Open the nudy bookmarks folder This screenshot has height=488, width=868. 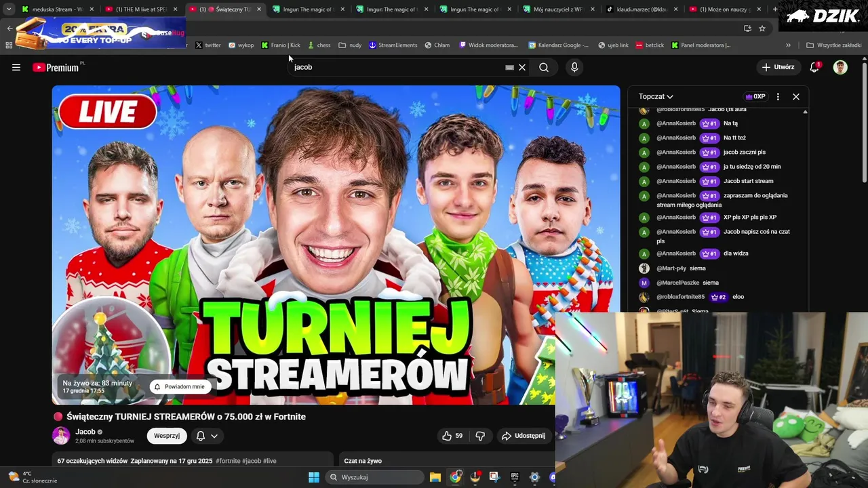(x=351, y=45)
